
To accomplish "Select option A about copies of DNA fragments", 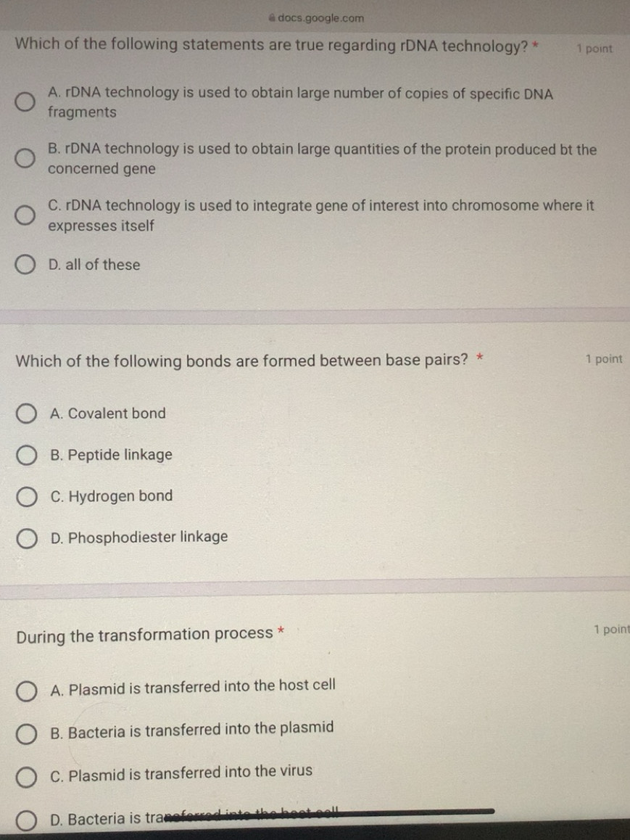I will tap(25, 103).
